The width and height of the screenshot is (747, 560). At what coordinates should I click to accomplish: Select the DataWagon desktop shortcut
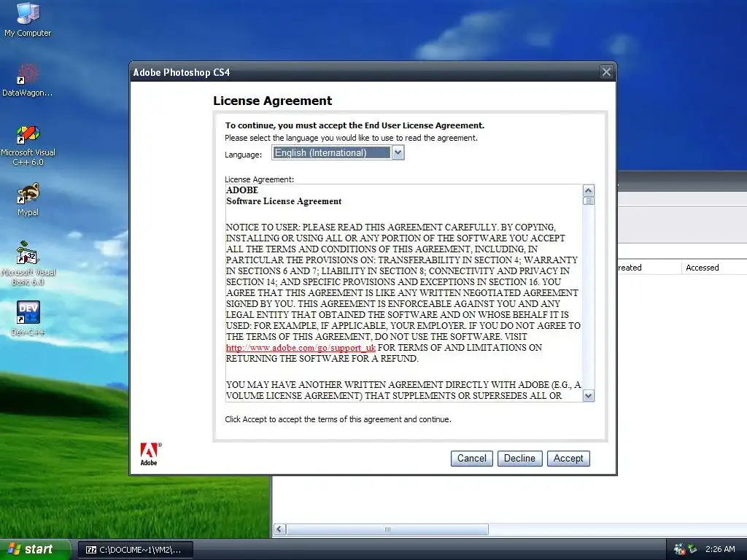(x=28, y=80)
